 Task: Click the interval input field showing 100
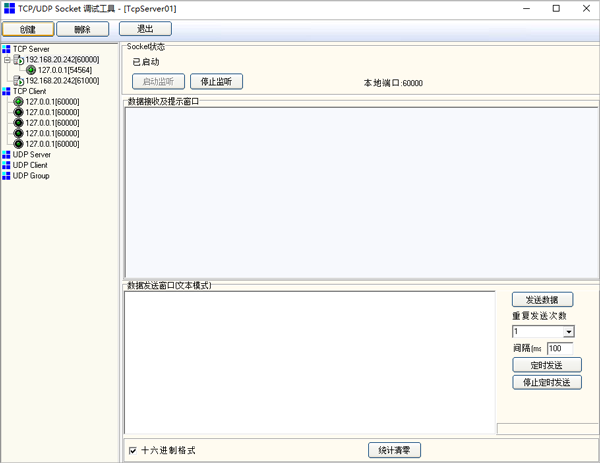[560, 349]
